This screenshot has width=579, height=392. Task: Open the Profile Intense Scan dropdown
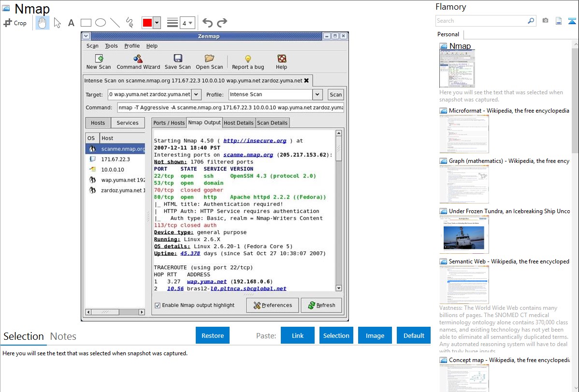[317, 95]
